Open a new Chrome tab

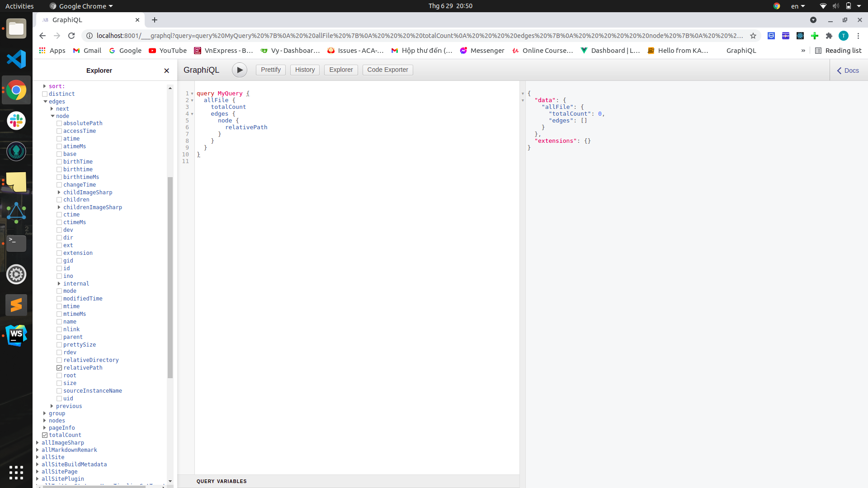(x=155, y=20)
